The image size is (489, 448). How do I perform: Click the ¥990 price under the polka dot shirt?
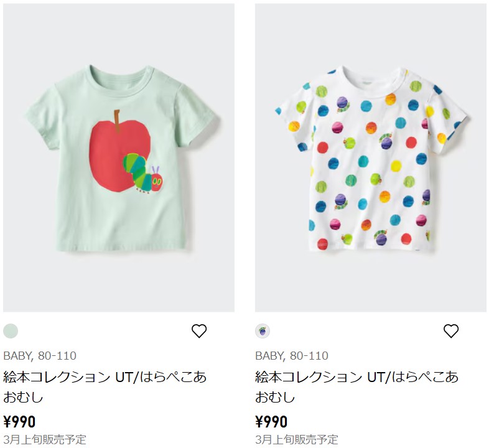271,421
